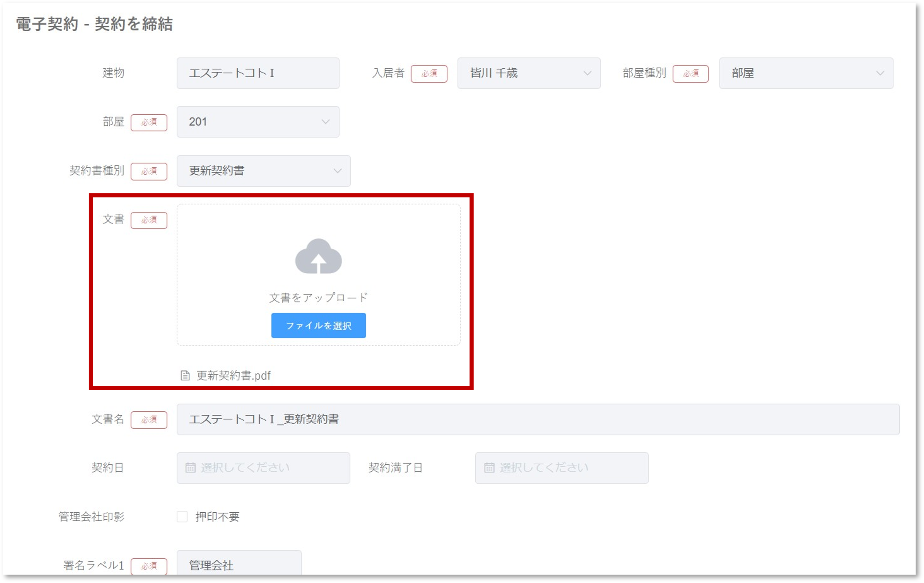This screenshot has height=583, width=924.
Task: Click the 更新契約書.pdf document icon
Action: point(185,375)
